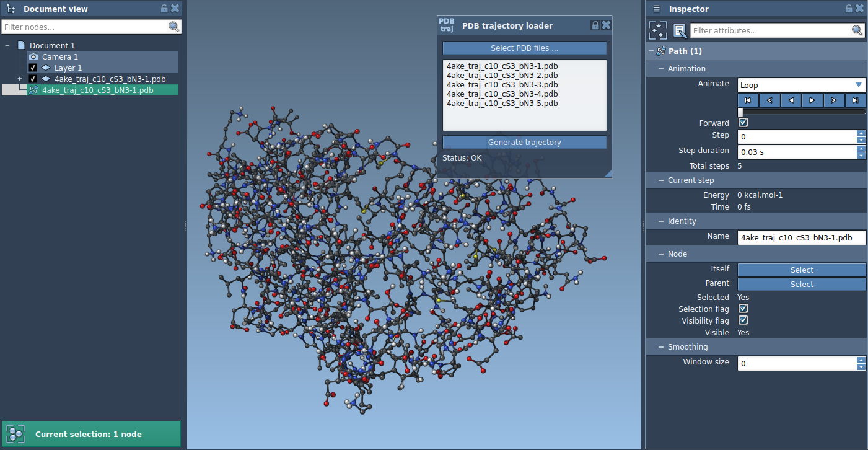Expand the 4ake_traj_c10_cS3_bN3-1.pdb layer node
The height and width of the screenshot is (450, 868).
point(20,79)
